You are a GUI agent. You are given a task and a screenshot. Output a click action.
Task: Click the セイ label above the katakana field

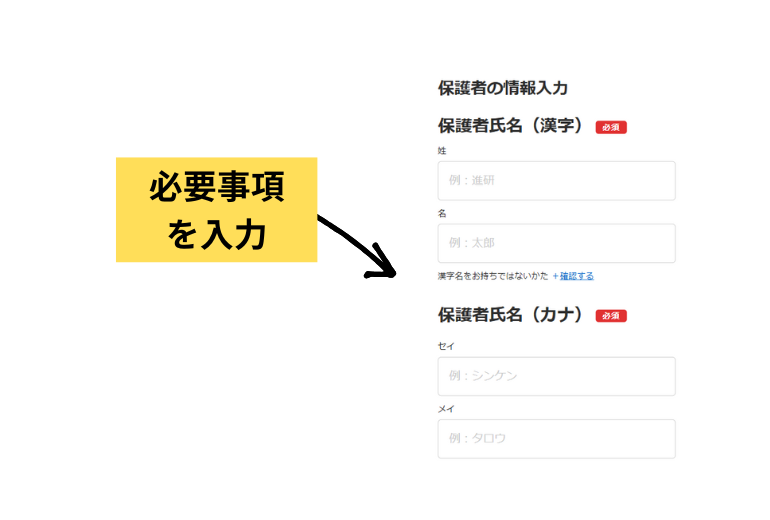pos(446,346)
